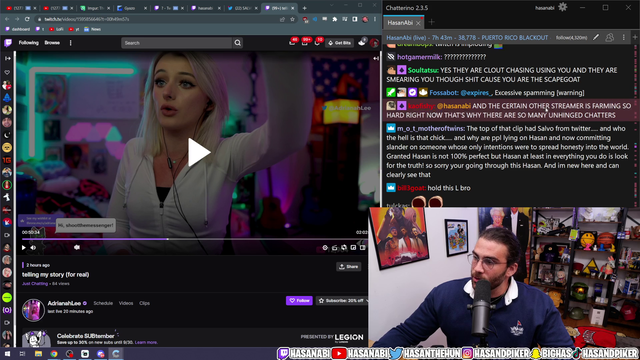This screenshot has width=640, height=360.
Task: Click the hasanabi account name in Chatterino
Action: 544,8
